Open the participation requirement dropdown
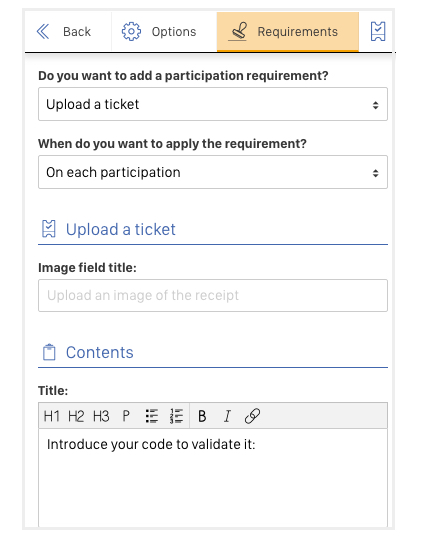This screenshot has width=423, height=542. click(213, 104)
